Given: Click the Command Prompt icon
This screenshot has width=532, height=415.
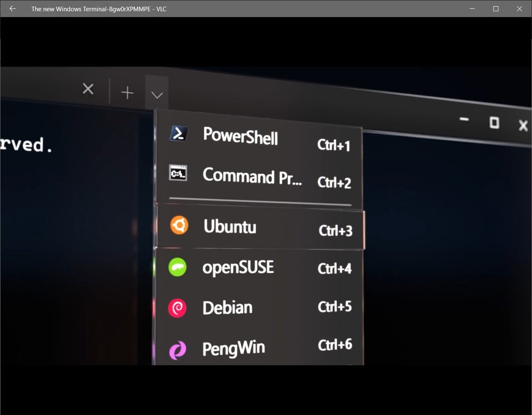Looking at the screenshot, I should 178,174.
